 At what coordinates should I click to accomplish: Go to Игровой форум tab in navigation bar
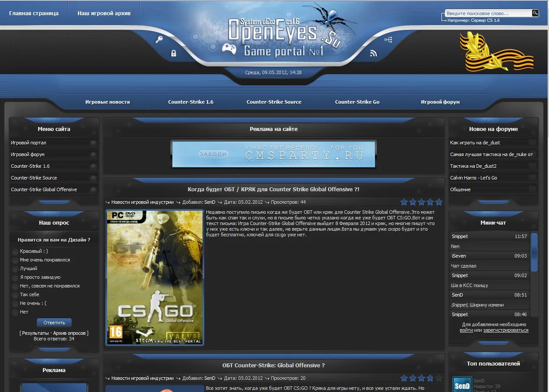click(x=440, y=102)
